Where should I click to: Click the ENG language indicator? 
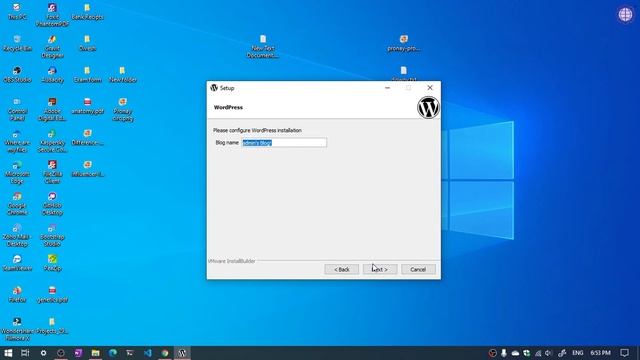tap(578, 353)
